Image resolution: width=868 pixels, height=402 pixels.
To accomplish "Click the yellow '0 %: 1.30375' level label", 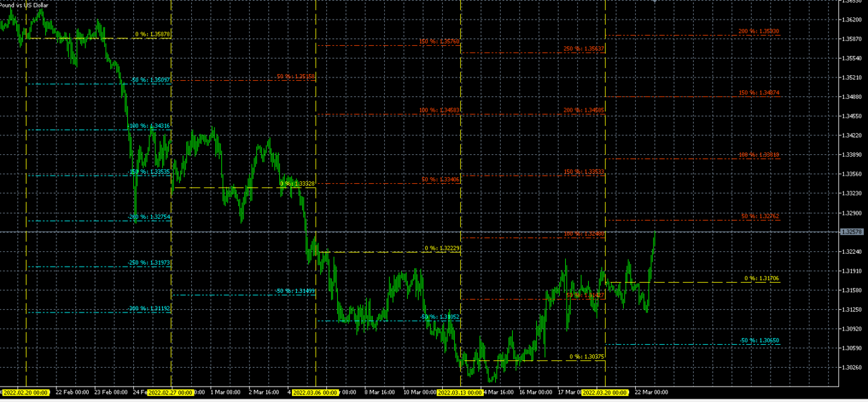I will (587, 357).
